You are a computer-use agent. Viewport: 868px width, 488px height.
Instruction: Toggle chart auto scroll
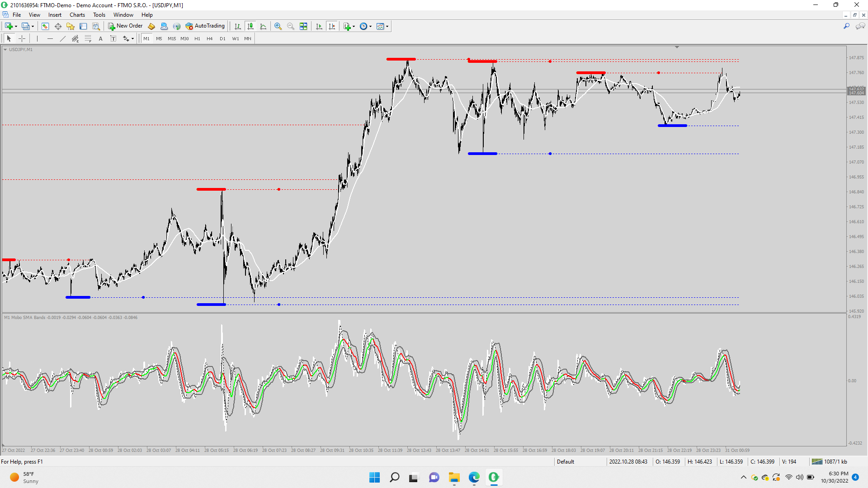319,26
